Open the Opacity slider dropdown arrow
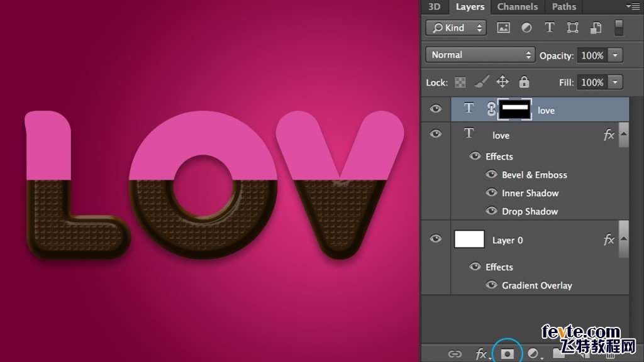Image resolution: width=644 pixels, height=362 pixels. (615, 55)
